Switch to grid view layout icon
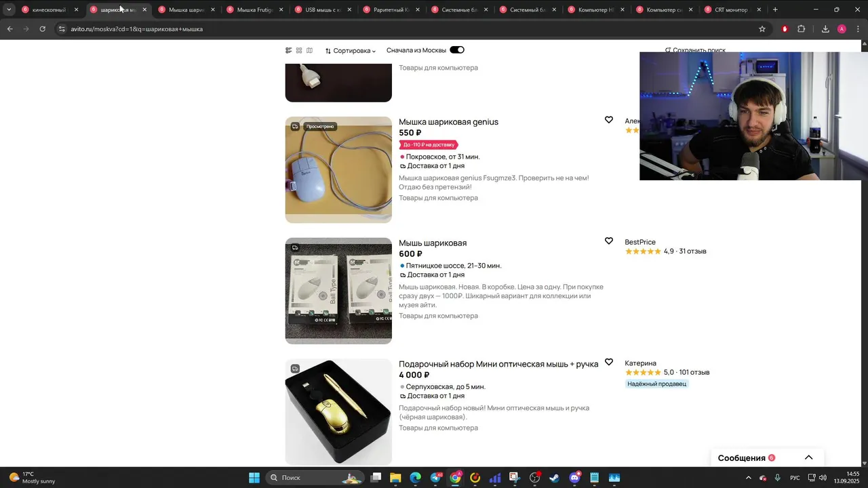The height and width of the screenshot is (488, 868). [x=299, y=50]
